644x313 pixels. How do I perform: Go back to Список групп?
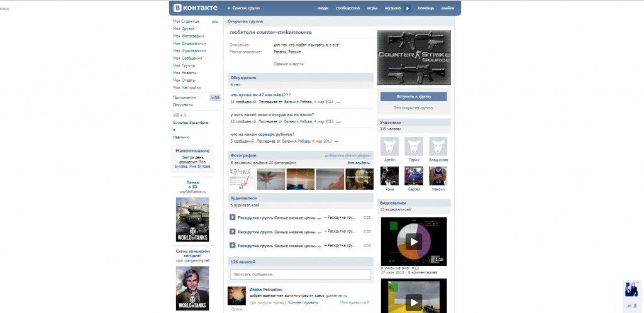(245, 8)
